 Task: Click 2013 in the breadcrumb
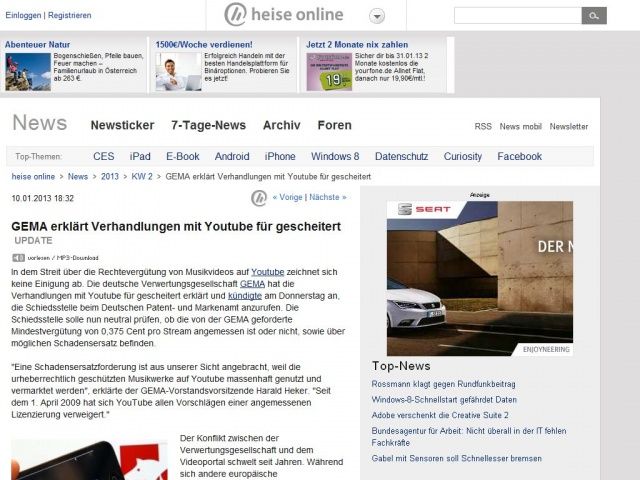pos(110,177)
